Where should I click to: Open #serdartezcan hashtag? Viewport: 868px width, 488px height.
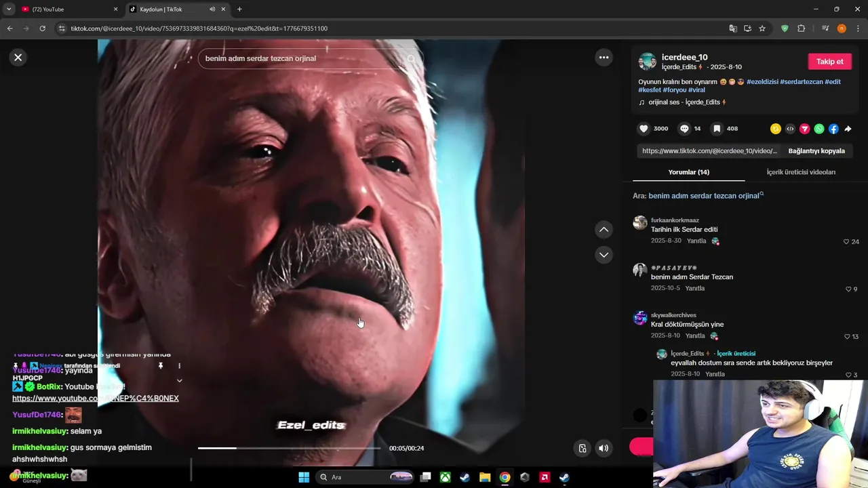coord(802,82)
